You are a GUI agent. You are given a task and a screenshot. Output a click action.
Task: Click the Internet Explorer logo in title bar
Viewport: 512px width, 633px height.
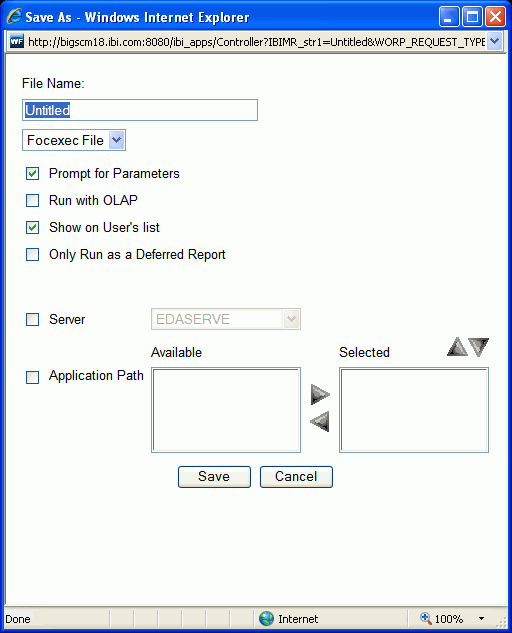pos(14,17)
